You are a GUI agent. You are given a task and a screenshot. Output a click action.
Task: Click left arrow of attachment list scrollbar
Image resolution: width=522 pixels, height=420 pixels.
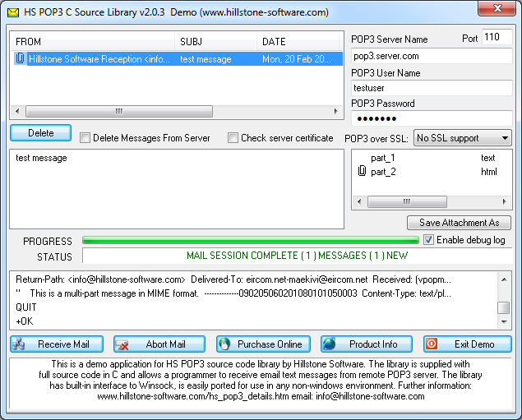tap(359, 201)
